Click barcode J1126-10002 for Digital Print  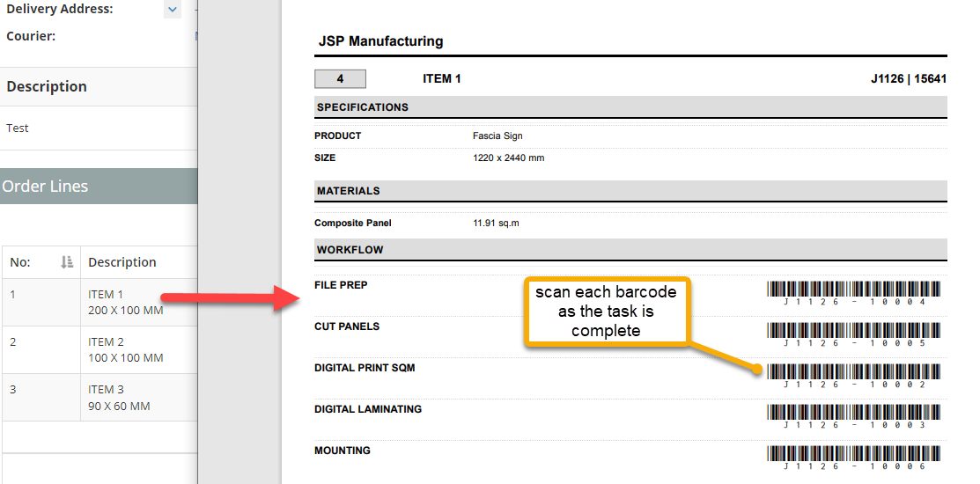854,376
